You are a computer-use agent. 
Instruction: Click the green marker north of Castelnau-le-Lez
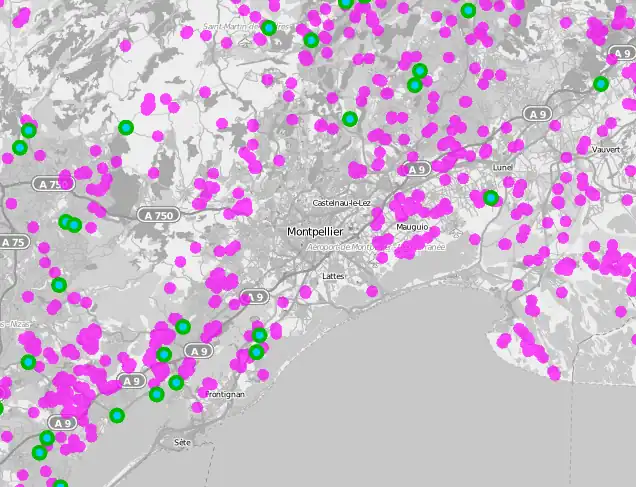coord(349,119)
